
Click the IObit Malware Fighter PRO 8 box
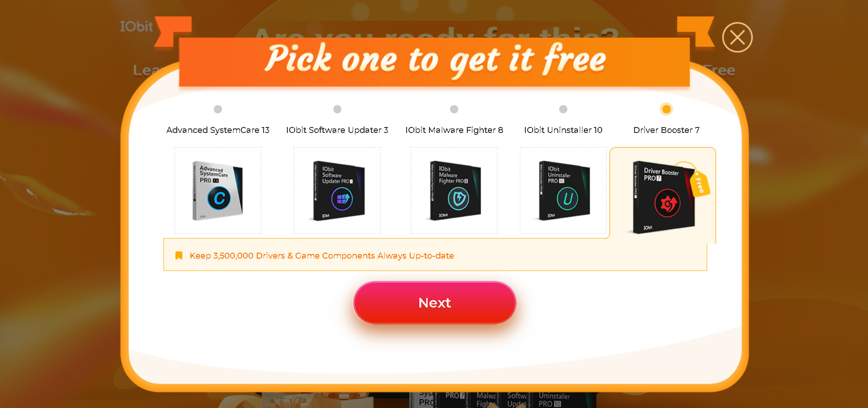coord(454,191)
